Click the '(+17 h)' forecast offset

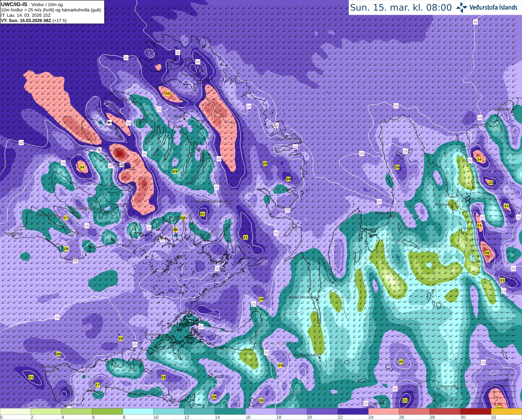point(60,20)
